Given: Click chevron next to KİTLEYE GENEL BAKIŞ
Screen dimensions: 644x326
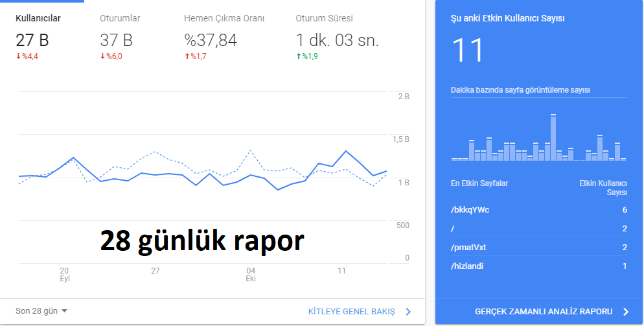Looking at the screenshot, I should [x=408, y=312].
